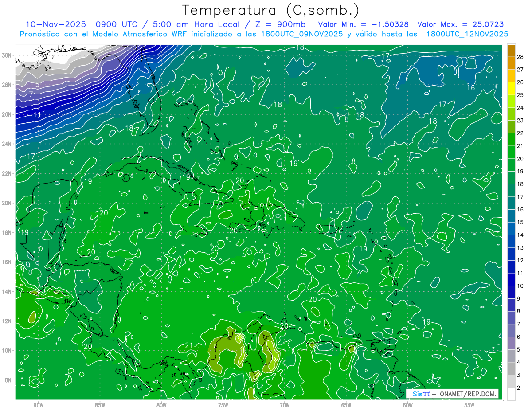Click the contour label 7 on the map
The image size is (532, 411).
31,94
